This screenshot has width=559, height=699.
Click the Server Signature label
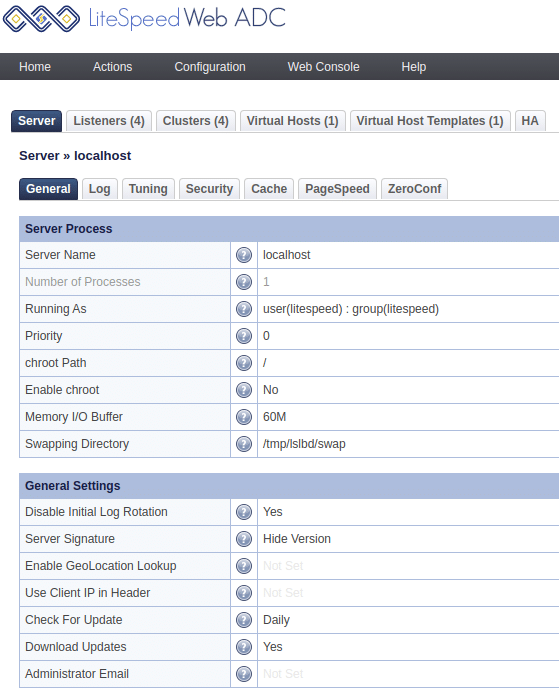(70, 539)
